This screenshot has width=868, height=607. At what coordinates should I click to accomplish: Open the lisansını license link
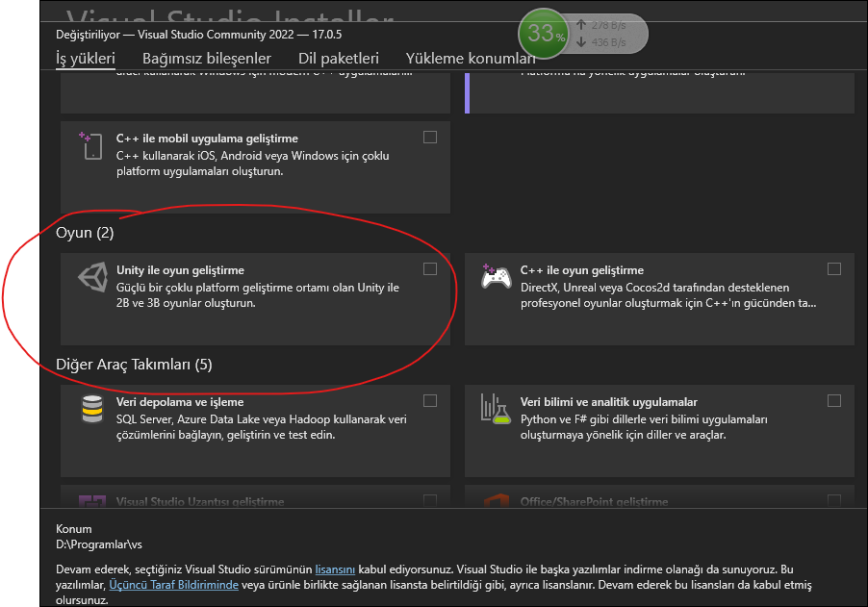335,569
